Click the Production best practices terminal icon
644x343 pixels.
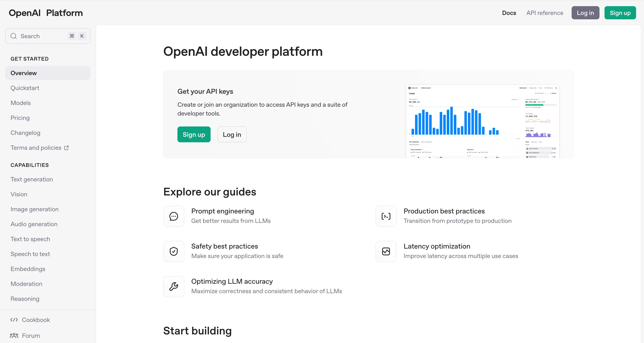tap(386, 216)
